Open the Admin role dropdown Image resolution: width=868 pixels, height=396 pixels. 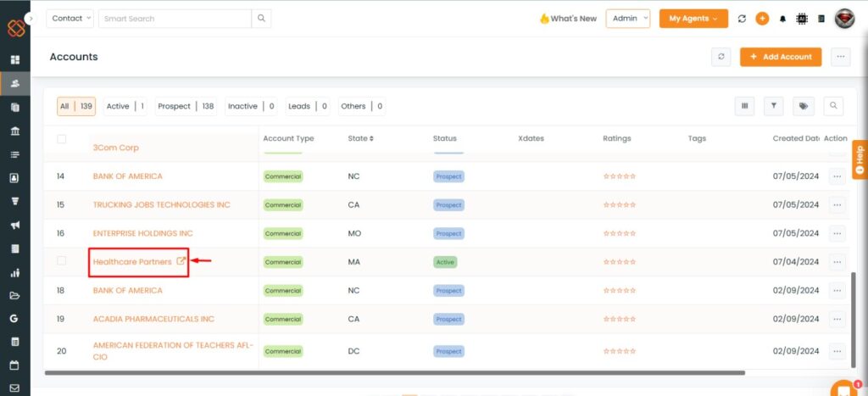(x=628, y=19)
